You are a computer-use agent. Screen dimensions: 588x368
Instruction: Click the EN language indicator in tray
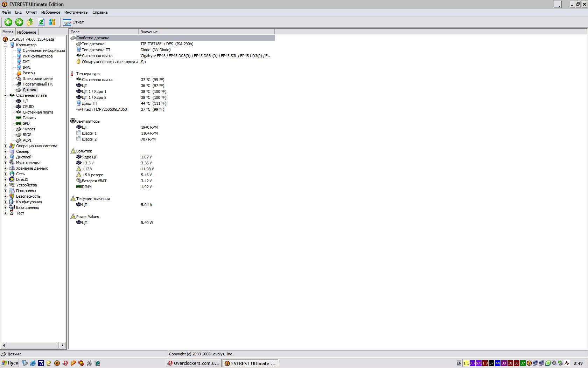coord(458,363)
